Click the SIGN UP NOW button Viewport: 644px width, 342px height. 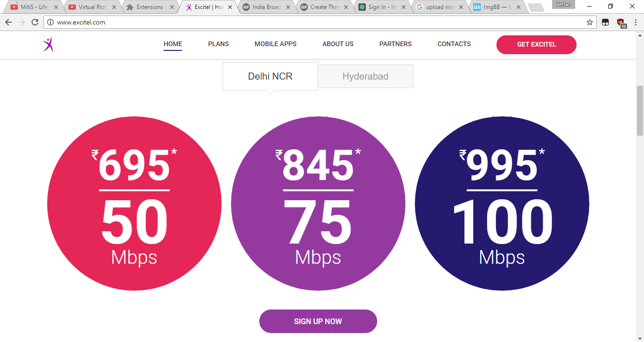(318, 321)
